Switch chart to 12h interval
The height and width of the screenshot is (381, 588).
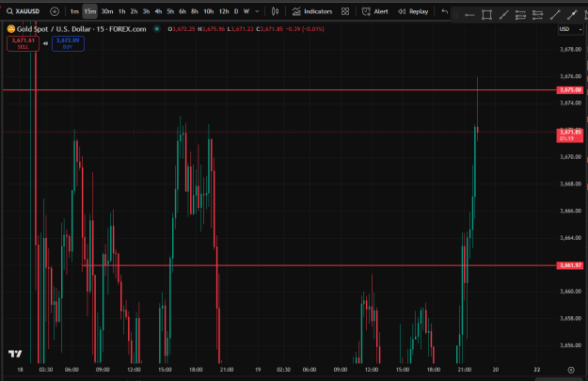(x=224, y=11)
